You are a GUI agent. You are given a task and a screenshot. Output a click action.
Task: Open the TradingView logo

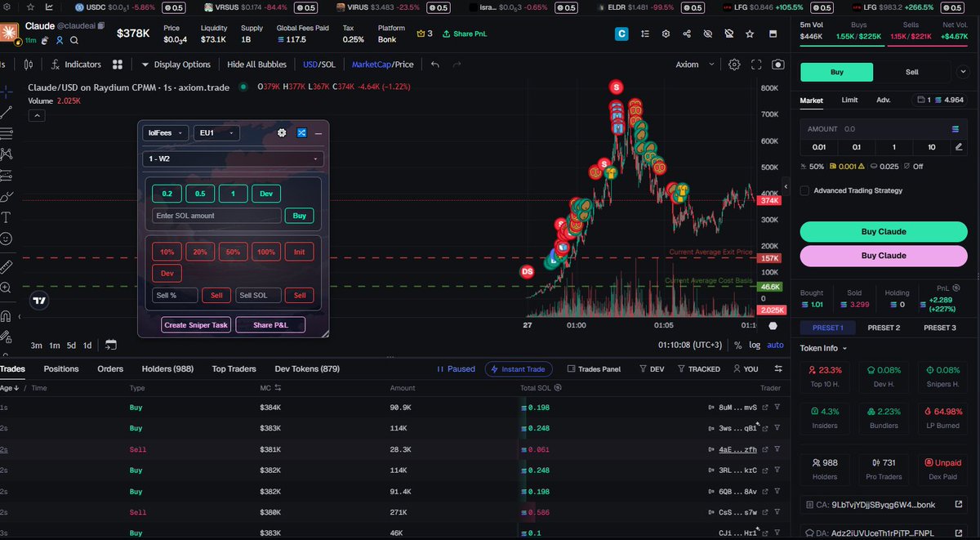pyautogui.click(x=38, y=301)
